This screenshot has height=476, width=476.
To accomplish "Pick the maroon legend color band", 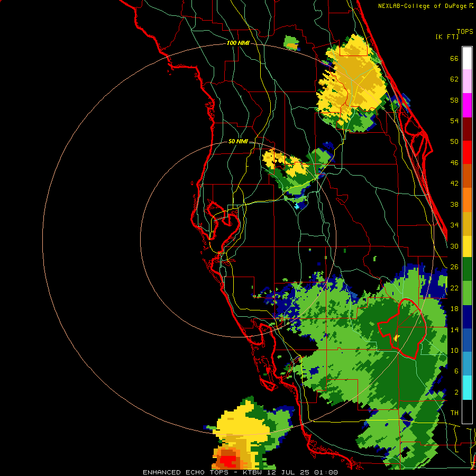I will (x=467, y=129).
